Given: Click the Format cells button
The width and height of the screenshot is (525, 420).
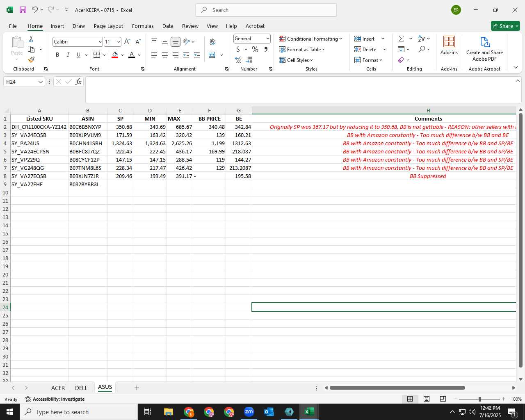Looking at the screenshot, I should (368, 60).
